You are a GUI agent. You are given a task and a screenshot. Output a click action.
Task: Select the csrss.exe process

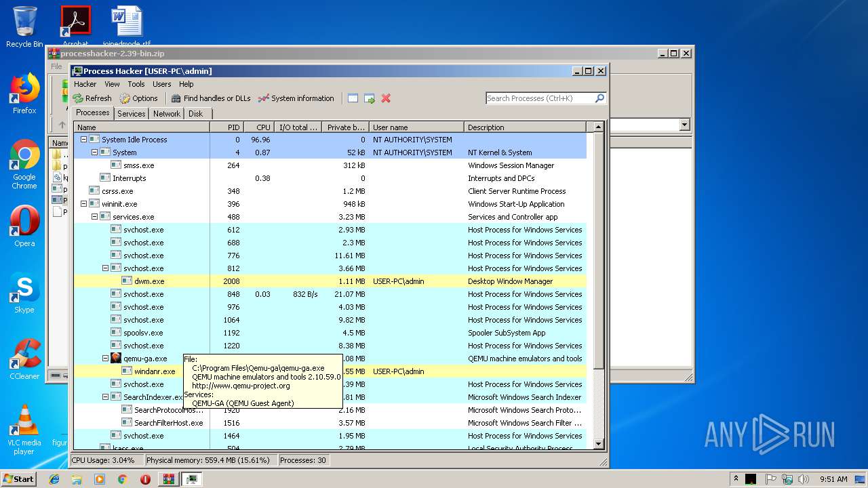[x=330, y=191]
